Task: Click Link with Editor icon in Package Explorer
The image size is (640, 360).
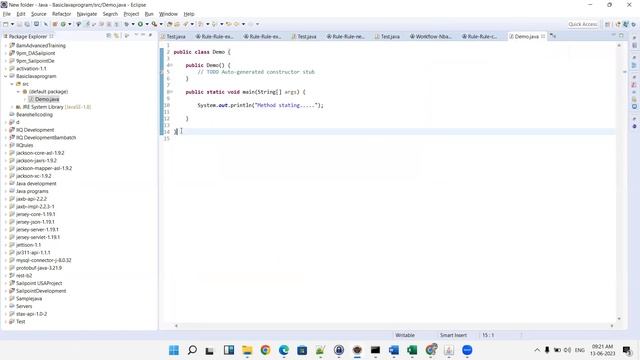Action: [116, 36]
